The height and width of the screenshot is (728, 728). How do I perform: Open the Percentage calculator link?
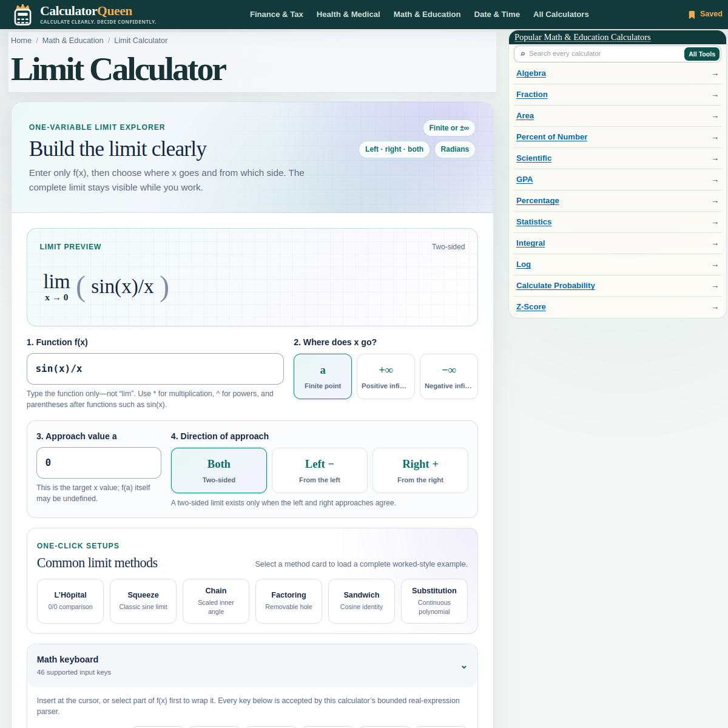[538, 201]
